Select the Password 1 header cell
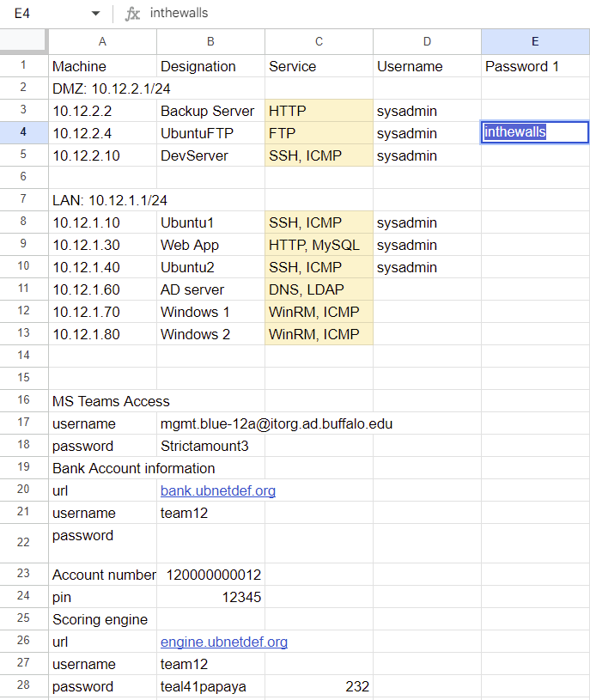Viewport: 590px width, 700px height. coord(535,66)
